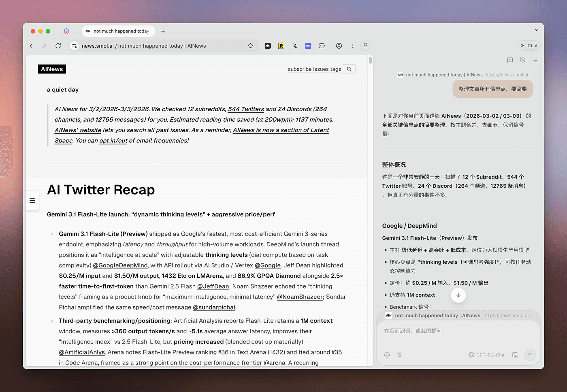567x392 pixels.
Task: Open the @arena mention link
Action: coord(275,363)
